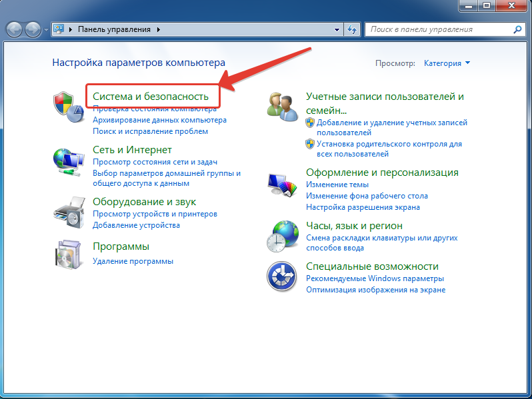Click Просмотр устройств и принтеров link
This screenshot has width=532, height=399.
[x=155, y=214]
